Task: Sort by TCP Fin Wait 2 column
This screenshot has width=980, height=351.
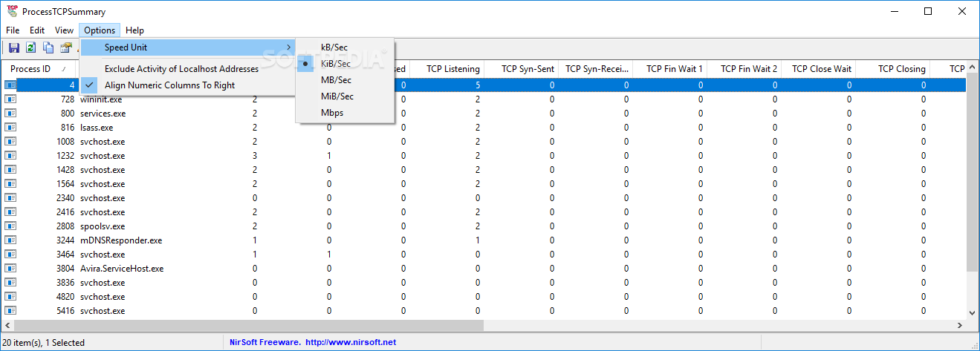Action: 744,69
